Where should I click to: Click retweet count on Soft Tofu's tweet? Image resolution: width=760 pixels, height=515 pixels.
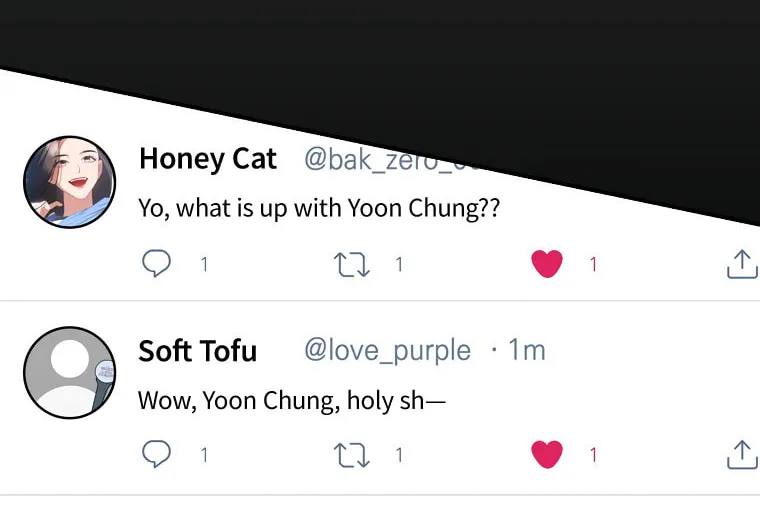[398, 456]
